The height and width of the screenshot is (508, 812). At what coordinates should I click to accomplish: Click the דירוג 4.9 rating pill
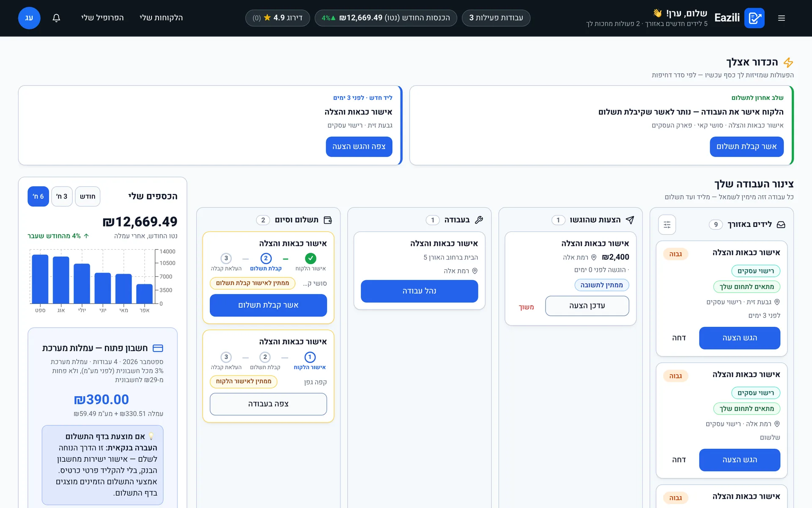pos(277,18)
